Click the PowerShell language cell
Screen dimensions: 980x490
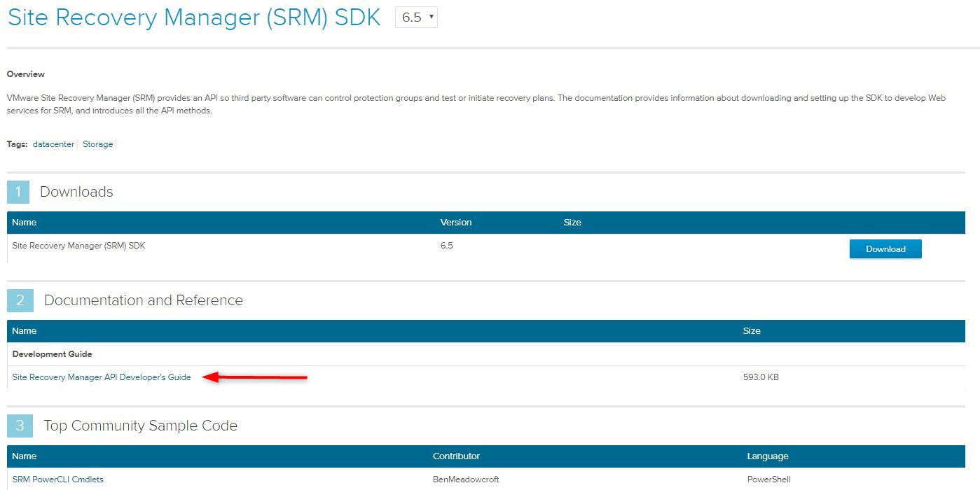769,479
